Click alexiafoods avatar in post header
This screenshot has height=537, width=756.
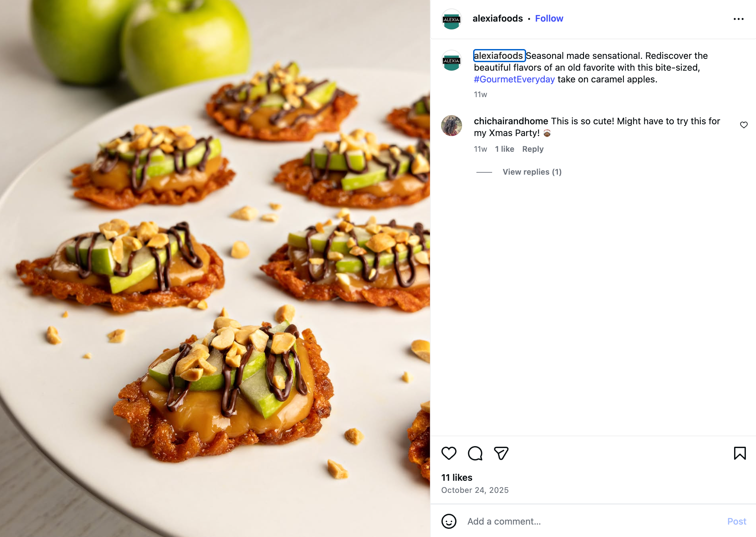click(451, 19)
